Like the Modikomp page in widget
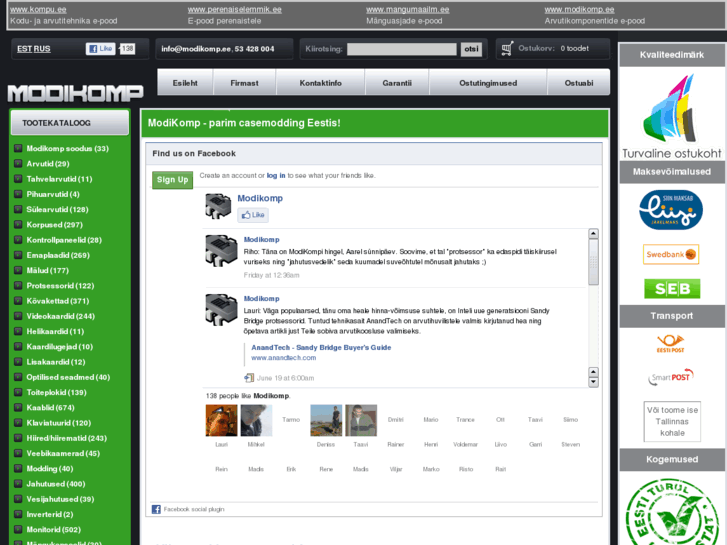 (253, 215)
